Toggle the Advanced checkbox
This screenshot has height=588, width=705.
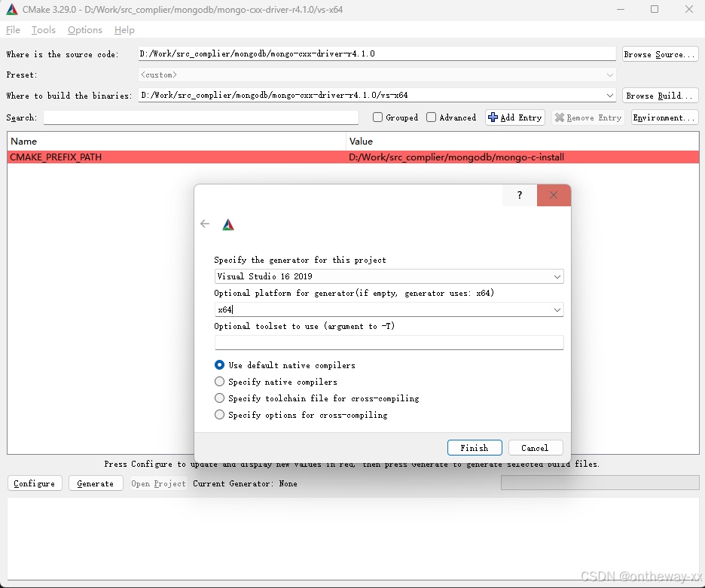431,117
